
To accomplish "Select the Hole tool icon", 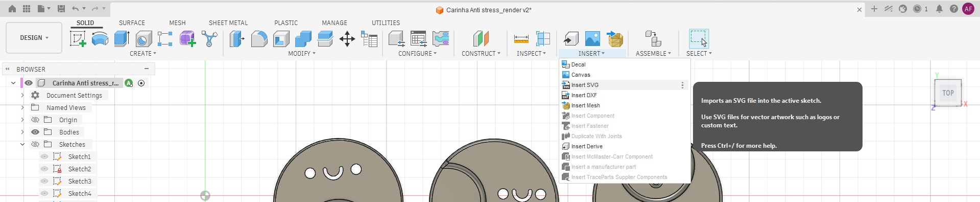I will 144,39.
